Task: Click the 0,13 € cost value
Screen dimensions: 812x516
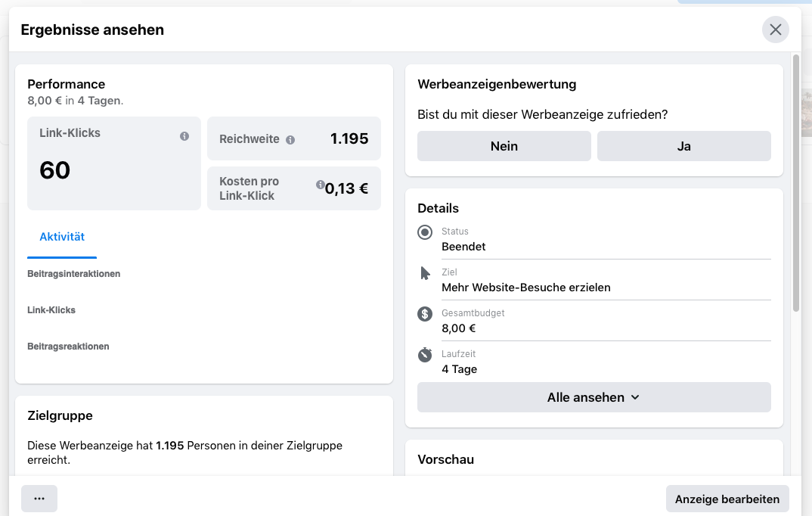Action: 346,188
